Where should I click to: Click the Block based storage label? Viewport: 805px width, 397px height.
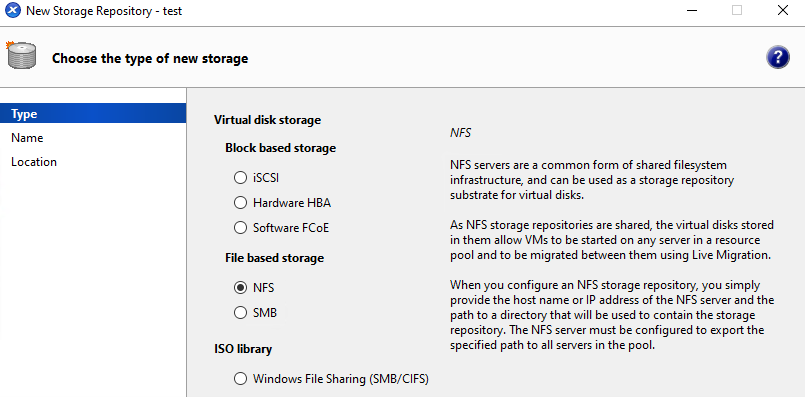280,148
